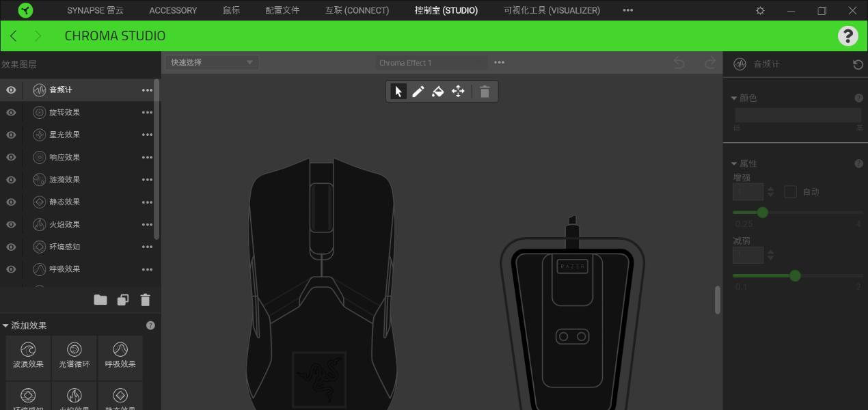Collapse the 属性 section
The width and height of the screenshot is (868, 410).
pos(734,164)
